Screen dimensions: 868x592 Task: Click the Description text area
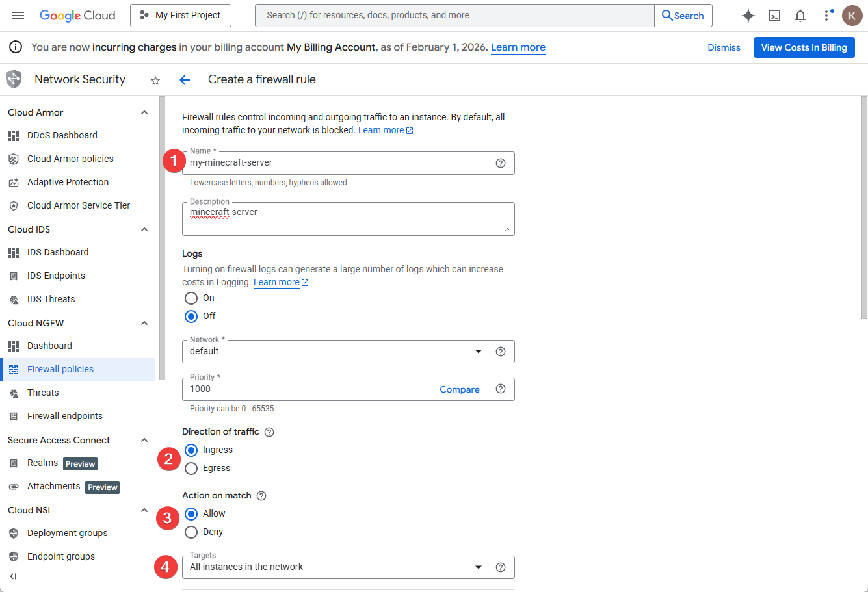[x=349, y=219]
